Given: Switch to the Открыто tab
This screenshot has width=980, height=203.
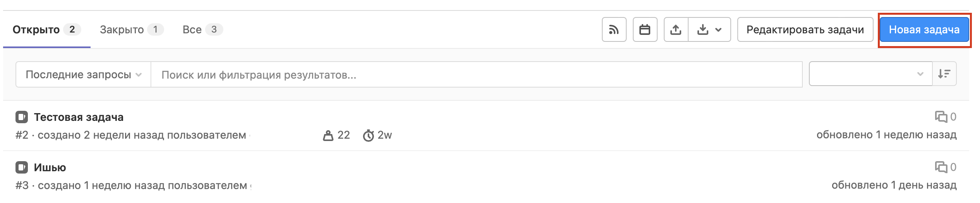Looking at the screenshot, I should pos(46,29).
